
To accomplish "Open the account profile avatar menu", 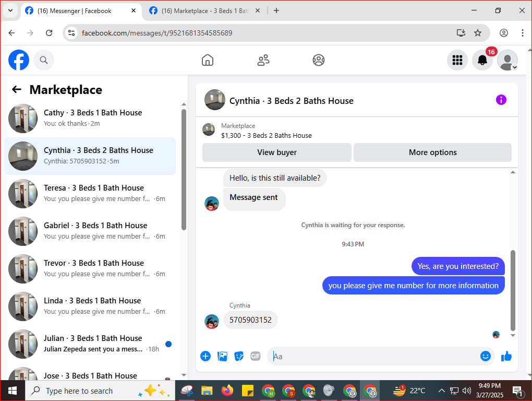I will tap(507, 60).
